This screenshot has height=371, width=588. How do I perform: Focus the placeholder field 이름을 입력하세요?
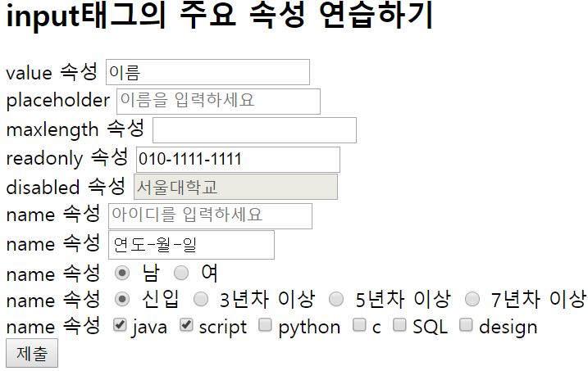218,102
